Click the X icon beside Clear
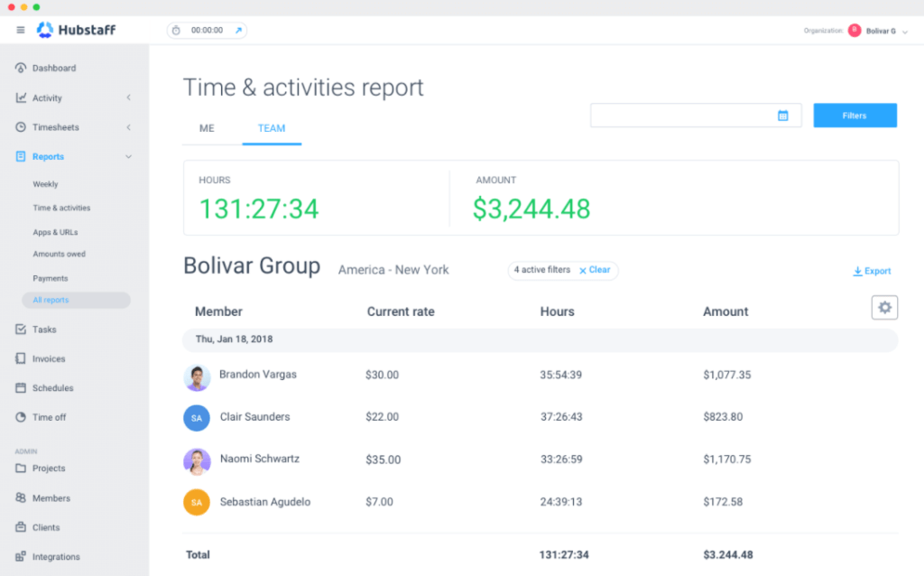924x576 pixels. point(583,271)
